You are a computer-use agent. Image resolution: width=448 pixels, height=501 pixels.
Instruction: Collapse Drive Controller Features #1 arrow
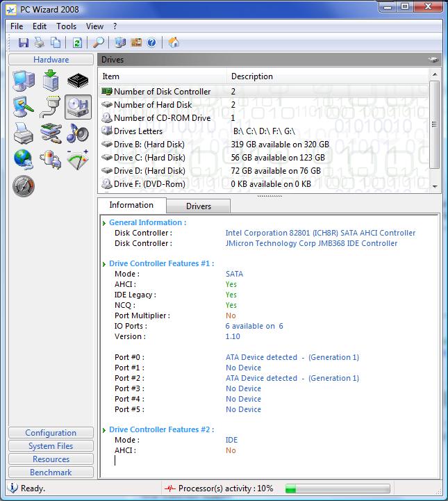point(104,264)
